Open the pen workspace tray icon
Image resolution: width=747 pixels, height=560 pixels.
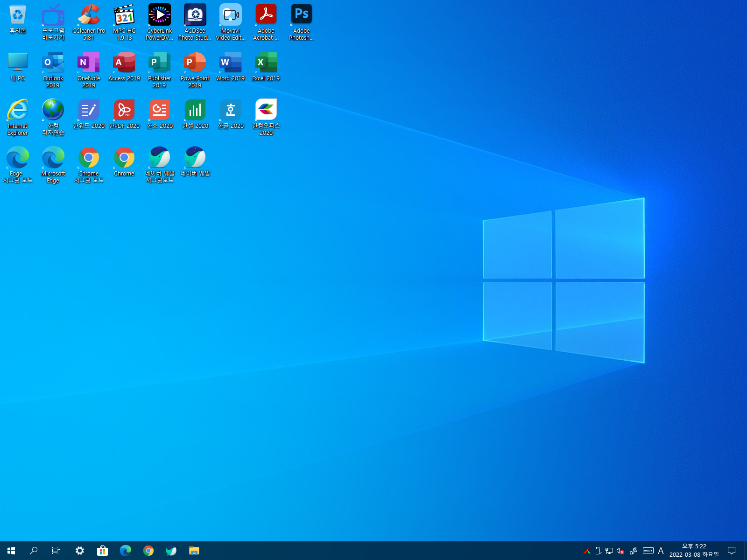634,551
